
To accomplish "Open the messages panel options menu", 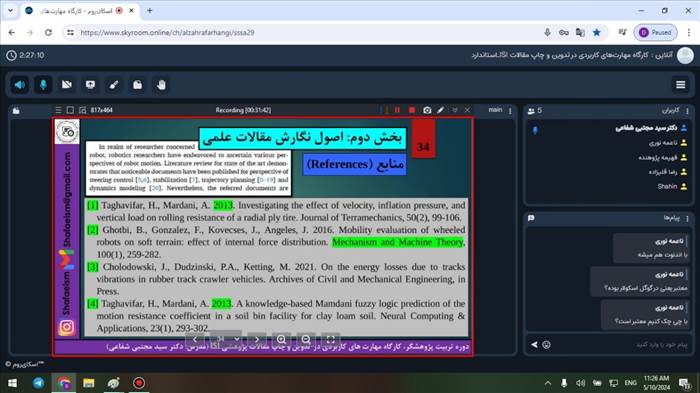I will (688, 218).
